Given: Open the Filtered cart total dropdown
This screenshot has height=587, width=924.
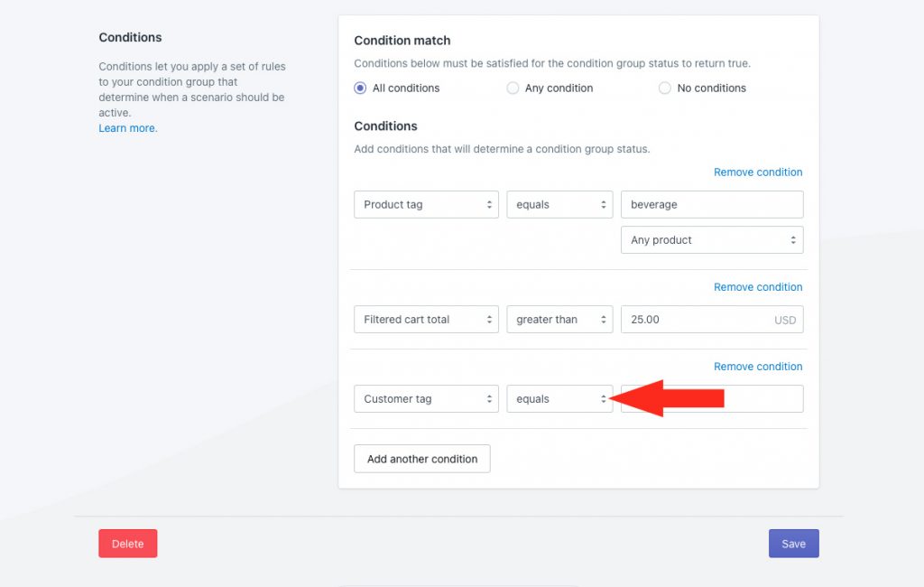Looking at the screenshot, I should point(426,319).
